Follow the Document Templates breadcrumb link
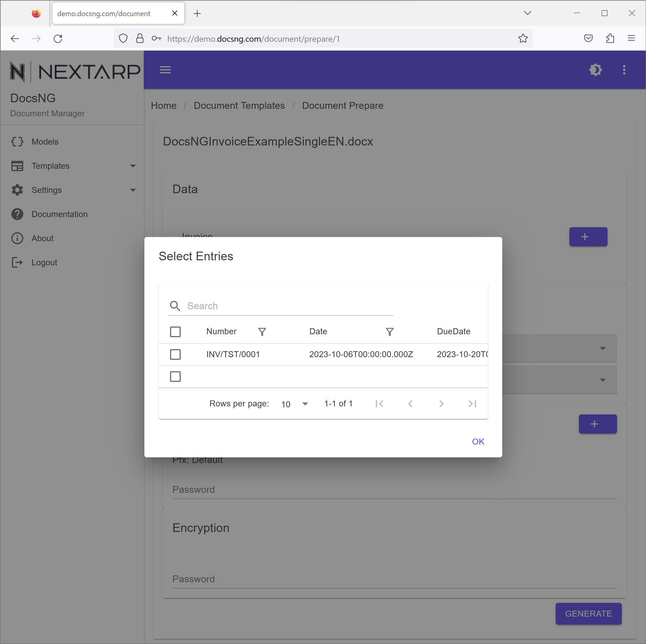Screen dimensions: 646x644 point(239,106)
